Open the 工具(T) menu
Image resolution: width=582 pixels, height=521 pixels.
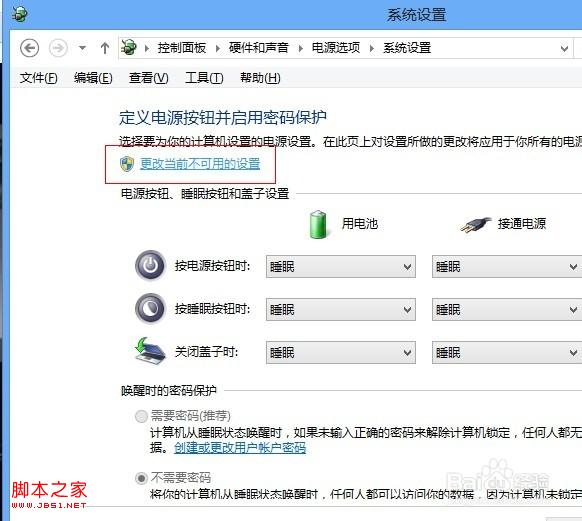(x=204, y=78)
